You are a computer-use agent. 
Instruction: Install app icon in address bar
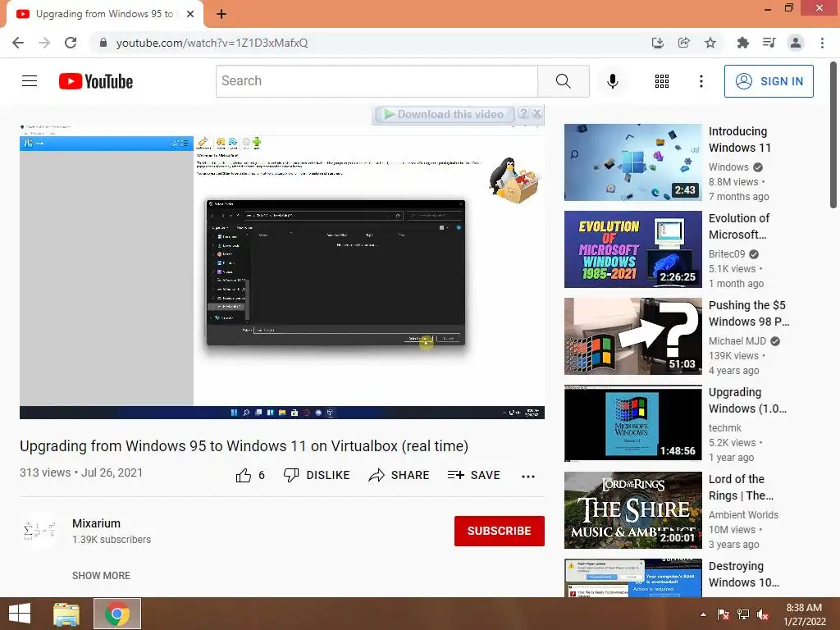(657, 43)
